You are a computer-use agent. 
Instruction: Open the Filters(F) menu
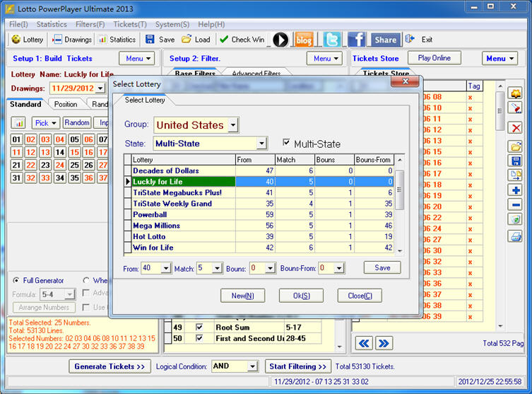tap(90, 25)
